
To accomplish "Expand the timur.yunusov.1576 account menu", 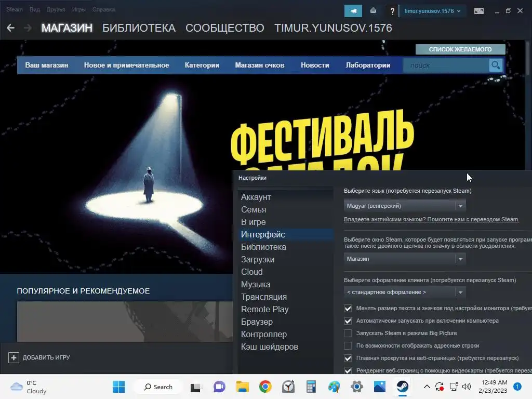I will point(432,11).
